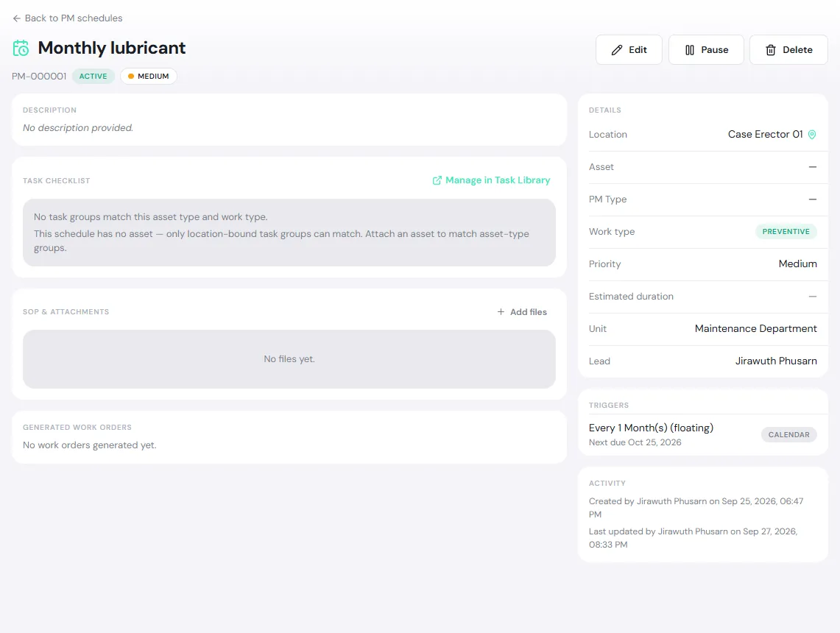The height and width of the screenshot is (633, 840).
Task: Click the external link icon beside Task Library
Action: [437, 180]
